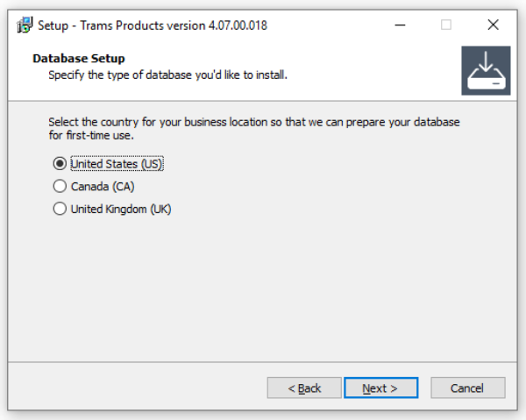Click the "Canada (CA)" label text
This screenshot has width=526, height=420.
(x=103, y=186)
